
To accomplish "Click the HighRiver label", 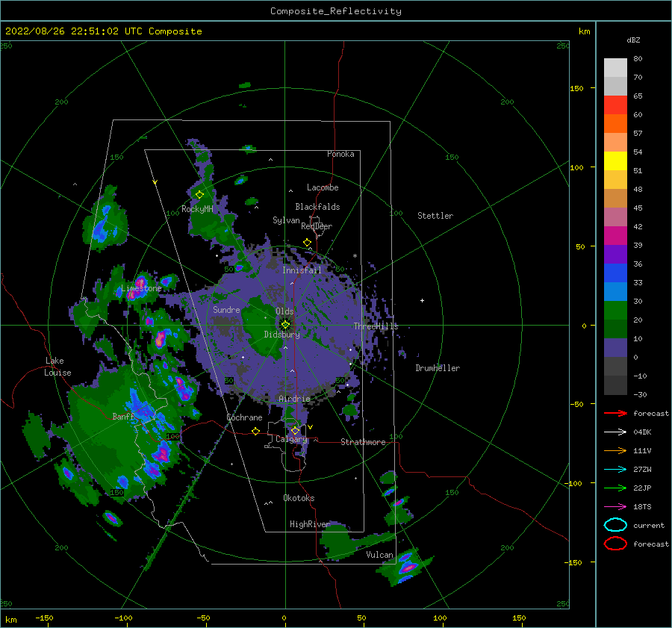I will (310, 524).
